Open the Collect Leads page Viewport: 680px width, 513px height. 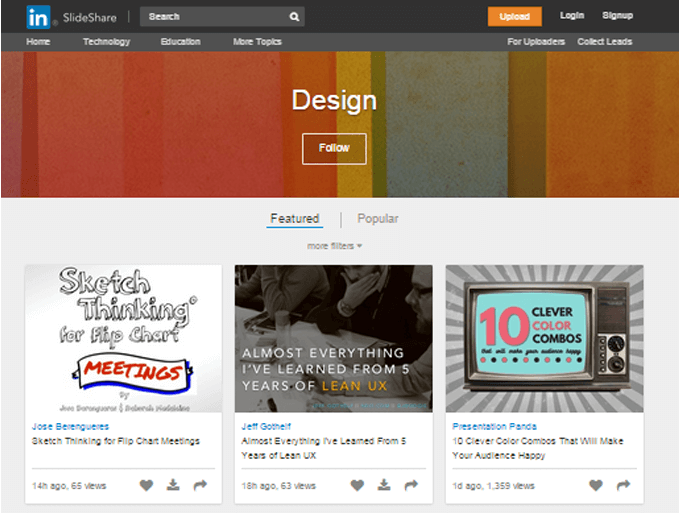point(605,42)
